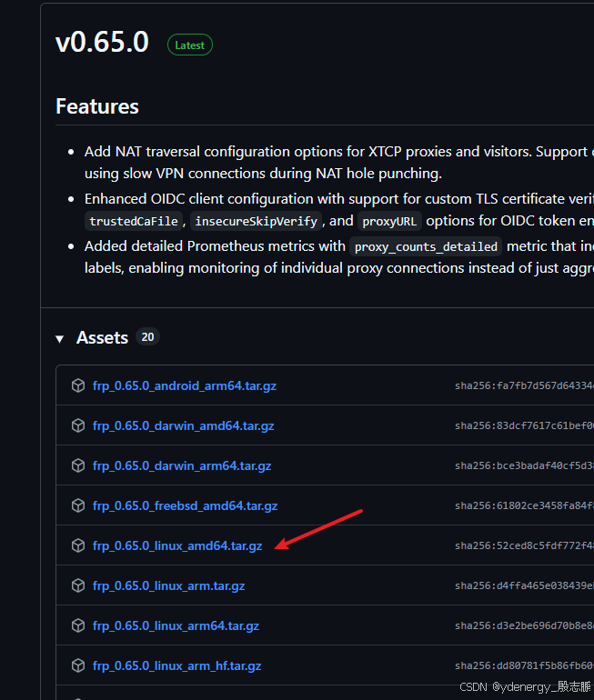Collapse the Assets section triangle

59,339
